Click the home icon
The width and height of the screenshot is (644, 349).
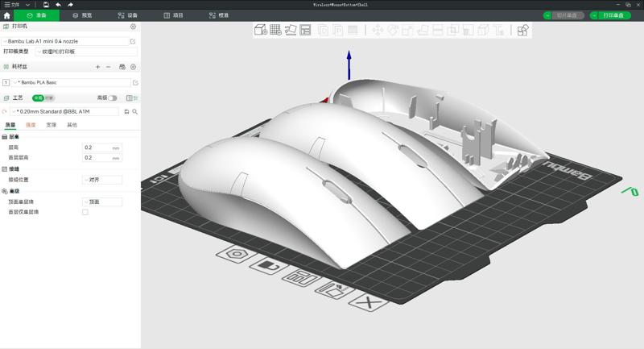click(7, 15)
